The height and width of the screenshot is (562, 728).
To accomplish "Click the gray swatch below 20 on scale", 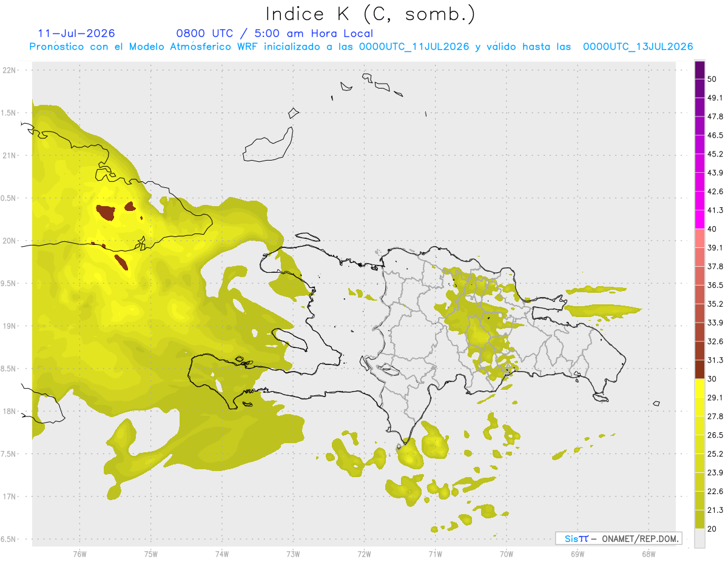I will click(x=699, y=538).
